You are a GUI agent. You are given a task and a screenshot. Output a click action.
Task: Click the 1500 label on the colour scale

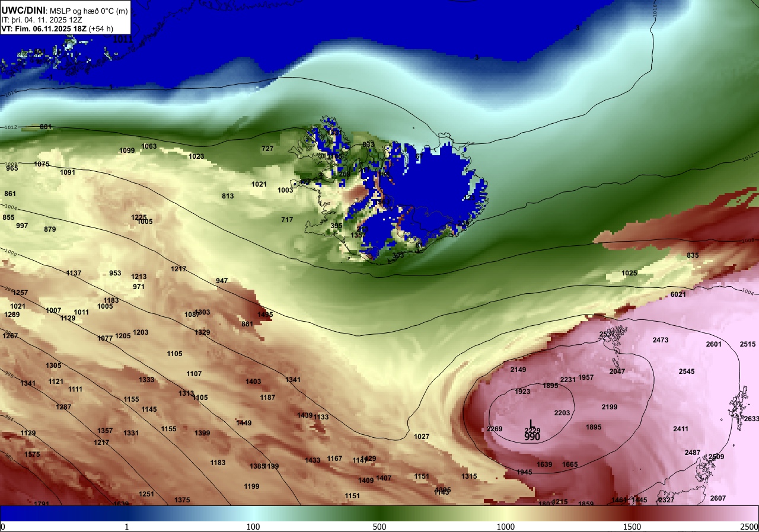tap(632, 527)
